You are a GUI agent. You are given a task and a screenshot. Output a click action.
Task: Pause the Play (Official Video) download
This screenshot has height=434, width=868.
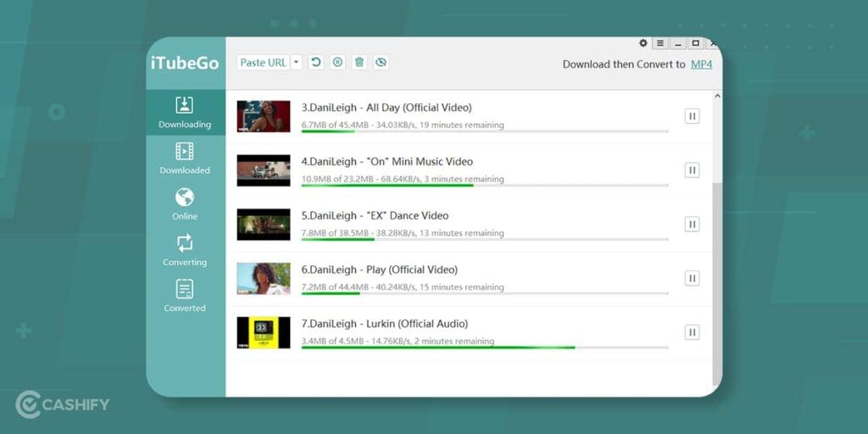pyautogui.click(x=692, y=278)
